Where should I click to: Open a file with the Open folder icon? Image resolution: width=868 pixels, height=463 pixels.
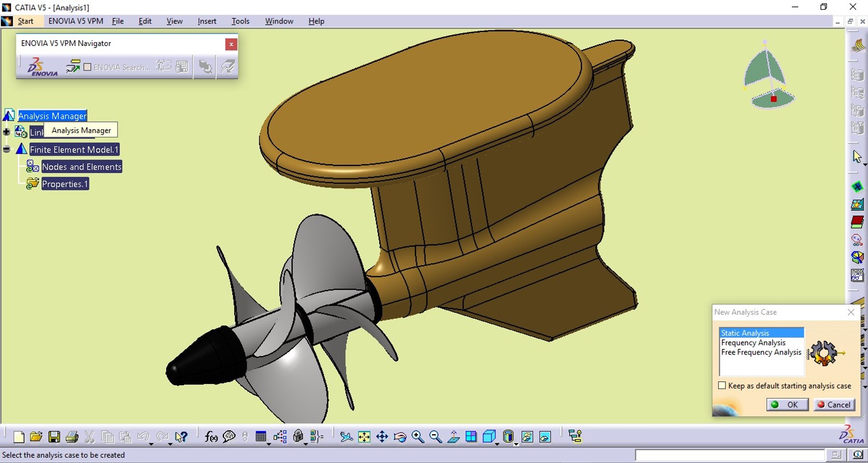pyautogui.click(x=36, y=437)
